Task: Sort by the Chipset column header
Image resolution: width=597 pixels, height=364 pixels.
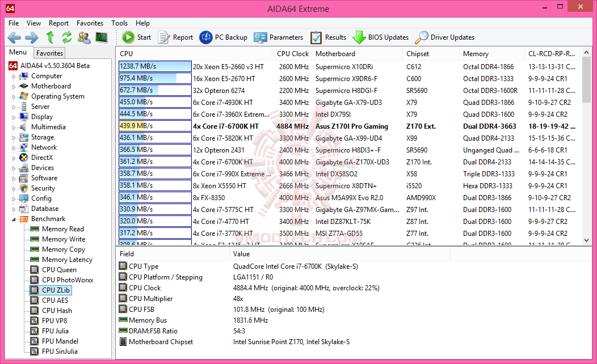Action: click(x=431, y=54)
